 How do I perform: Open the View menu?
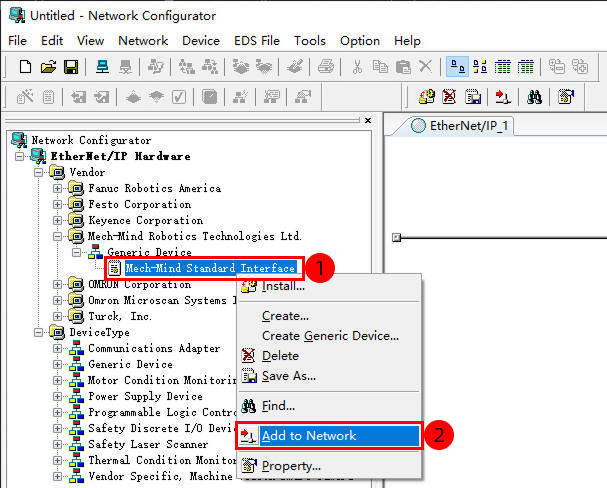90,41
